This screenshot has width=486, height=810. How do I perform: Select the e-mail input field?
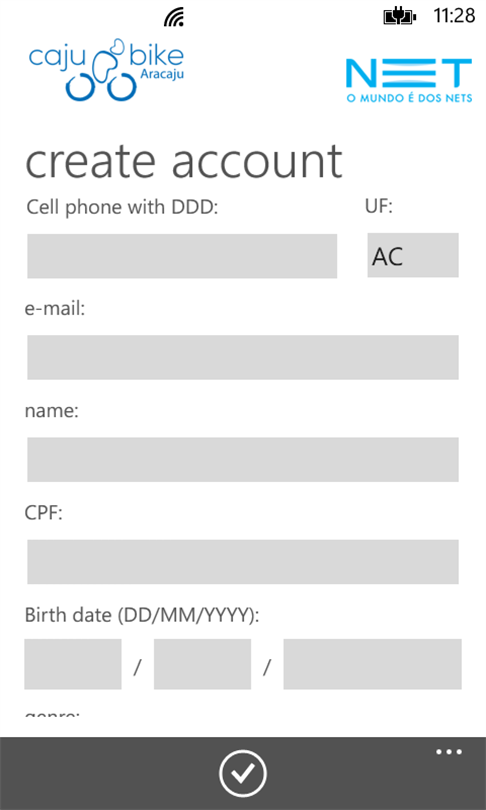pos(243,357)
